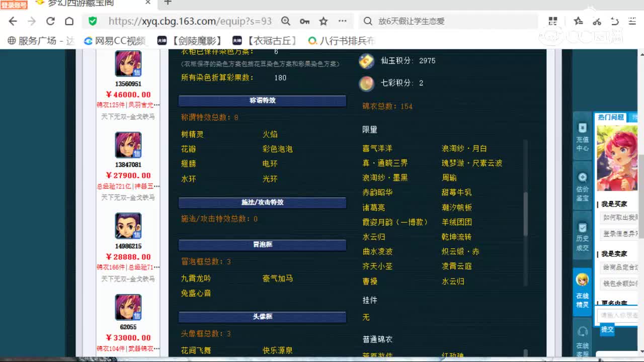Open character avatar listed at ¥28888.00
The width and height of the screenshot is (644, 362).
pos(128,226)
